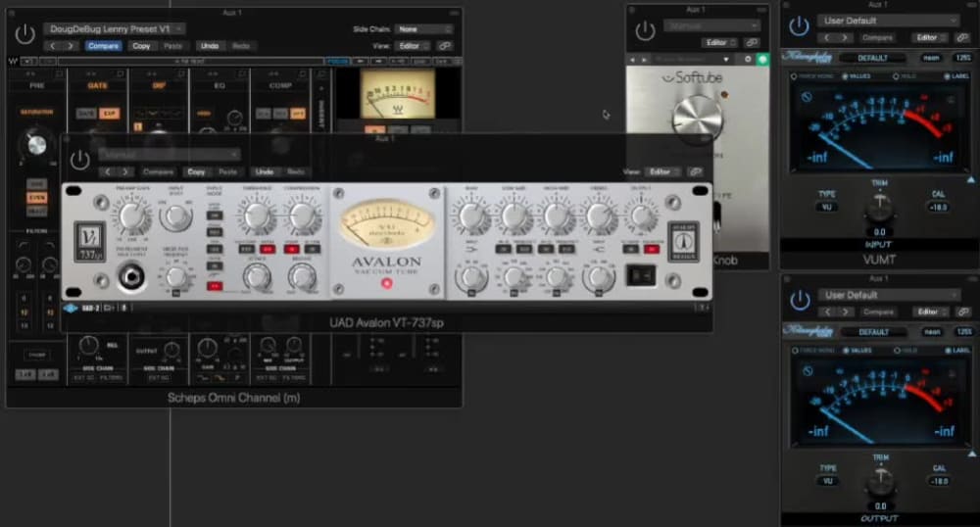Click Undo button in Scheps Omni Channel
This screenshot has width=980, height=527.
pos(210,46)
